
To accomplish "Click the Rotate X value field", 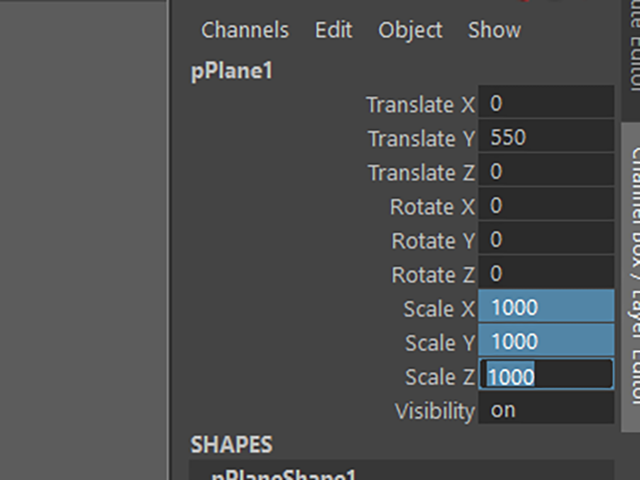I will pos(546,204).
